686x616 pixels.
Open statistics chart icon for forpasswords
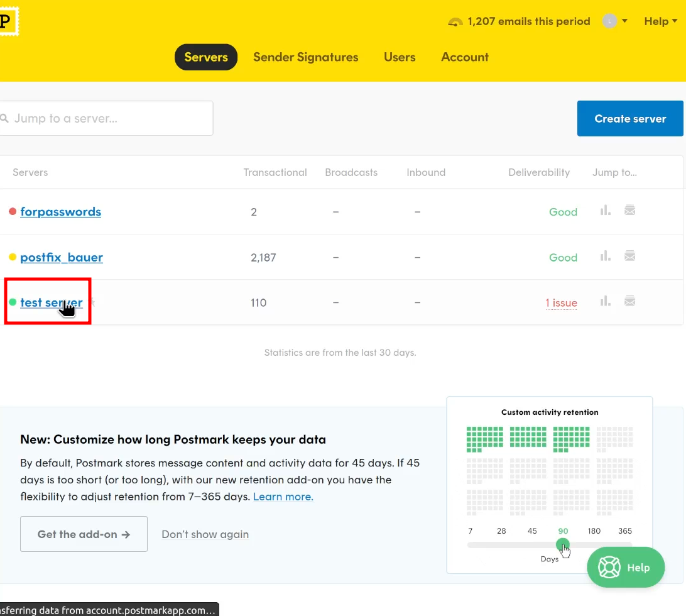[606, 211]
